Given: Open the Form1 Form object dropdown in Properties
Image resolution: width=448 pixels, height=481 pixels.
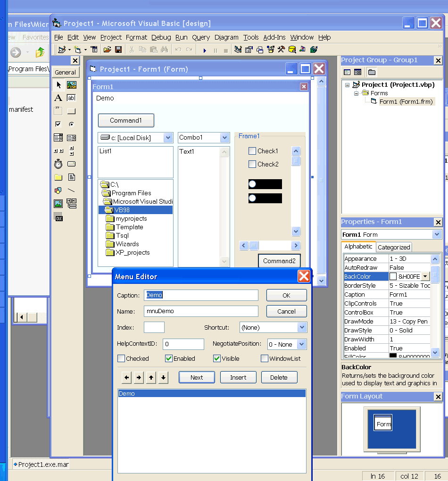Looking at the screenshot, I should point(437,235).
